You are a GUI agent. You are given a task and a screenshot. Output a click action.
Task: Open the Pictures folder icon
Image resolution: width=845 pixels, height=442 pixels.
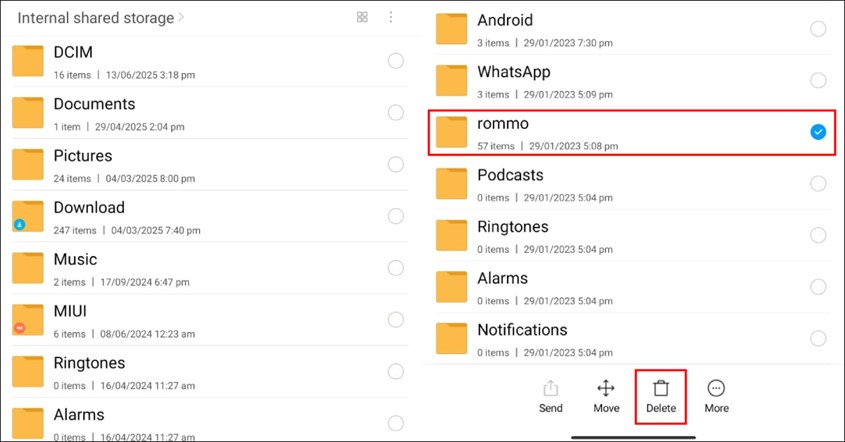pos(27,164)
